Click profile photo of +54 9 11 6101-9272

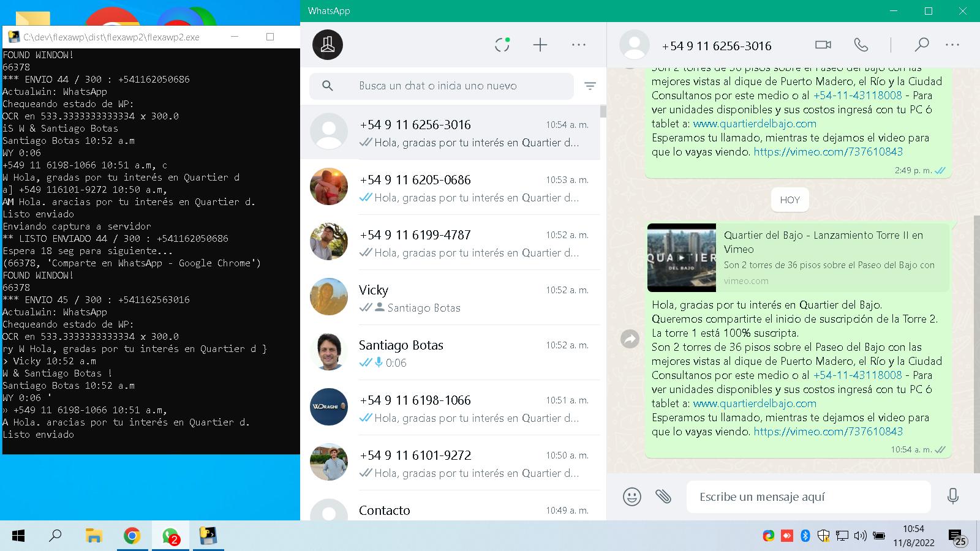point(329,462)
